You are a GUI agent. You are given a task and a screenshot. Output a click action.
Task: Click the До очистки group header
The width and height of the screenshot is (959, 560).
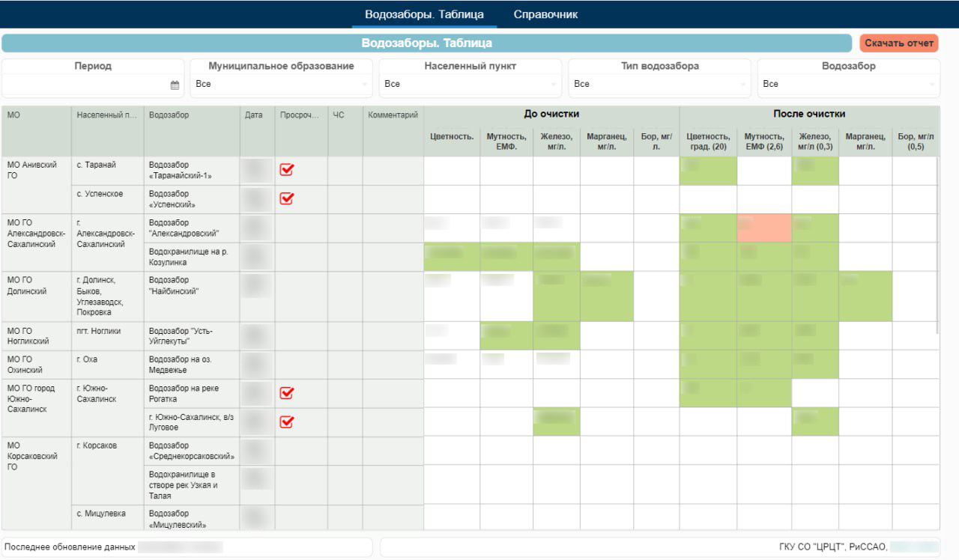[x=551, y=115]
